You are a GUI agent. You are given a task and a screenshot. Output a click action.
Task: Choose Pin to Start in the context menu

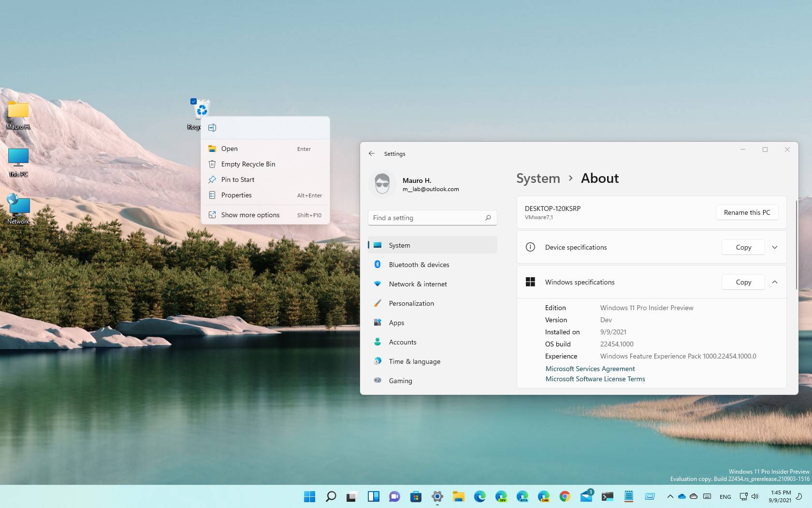[237, 179]
